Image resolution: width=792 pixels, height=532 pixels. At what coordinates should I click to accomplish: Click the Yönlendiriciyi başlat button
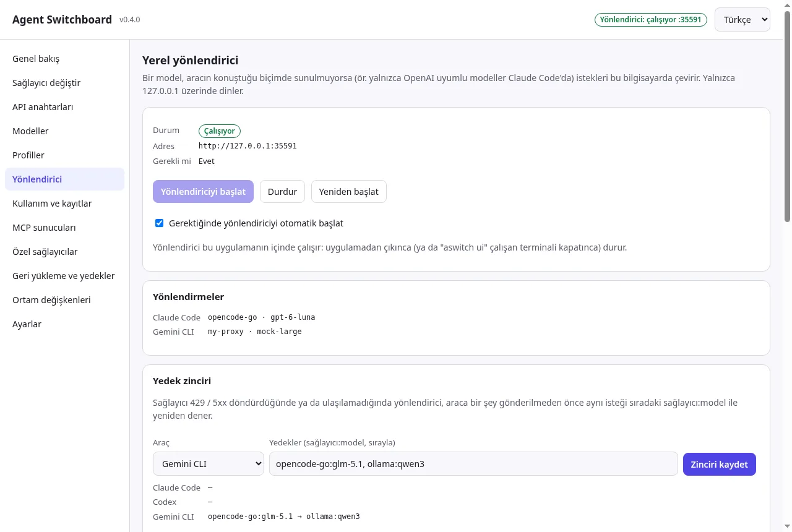[203, 192]
